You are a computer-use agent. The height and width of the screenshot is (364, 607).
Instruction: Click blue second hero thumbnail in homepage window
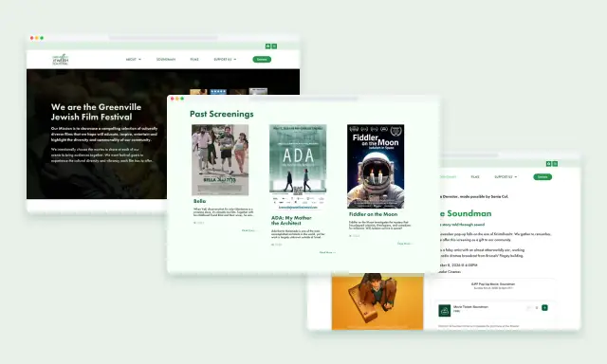(x=218, y=92)
